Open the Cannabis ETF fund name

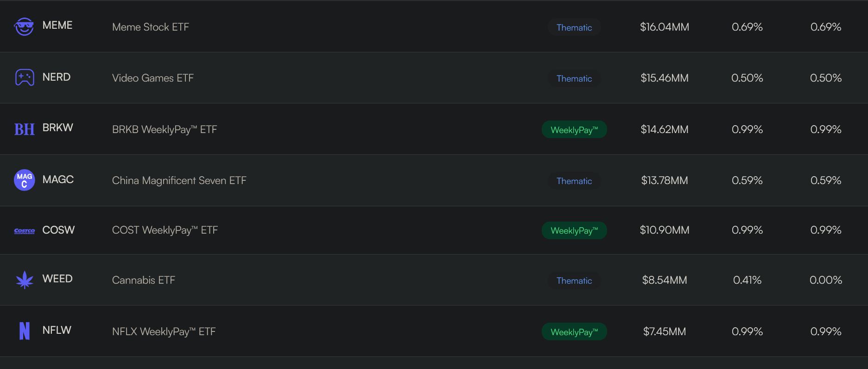[144, 280]
